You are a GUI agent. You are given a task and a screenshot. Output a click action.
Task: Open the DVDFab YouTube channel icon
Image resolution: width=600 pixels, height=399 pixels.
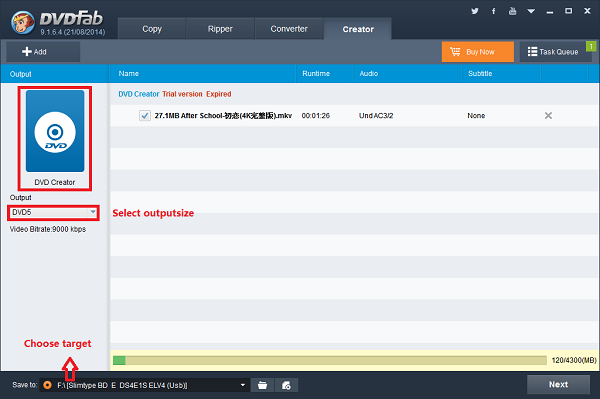[512, 11]
